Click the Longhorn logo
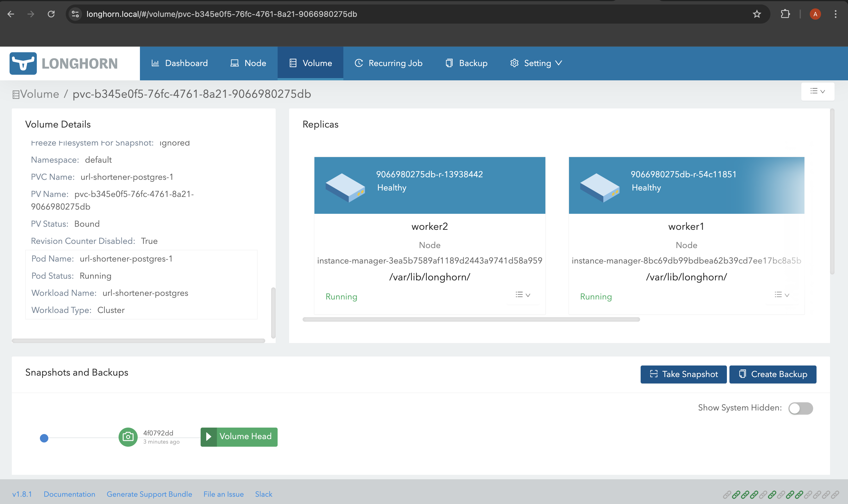The width and height of the screenshot is (848, 504). 63,63
